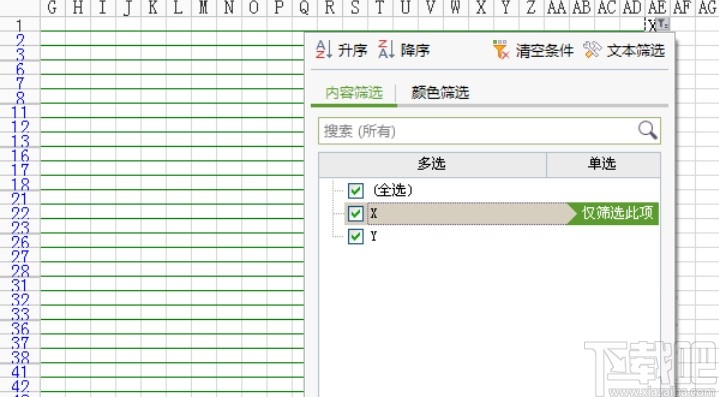Select 单选 single-select mode

coord(603,164)
